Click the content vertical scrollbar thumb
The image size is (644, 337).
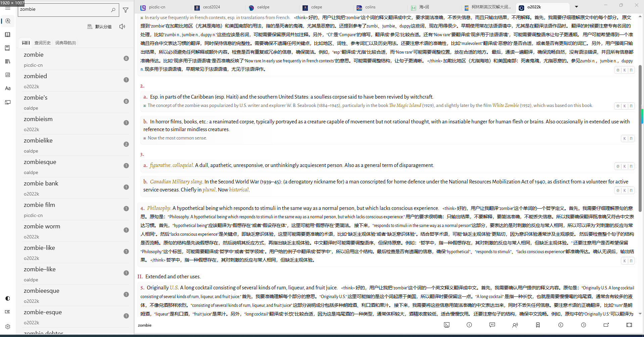640,138
